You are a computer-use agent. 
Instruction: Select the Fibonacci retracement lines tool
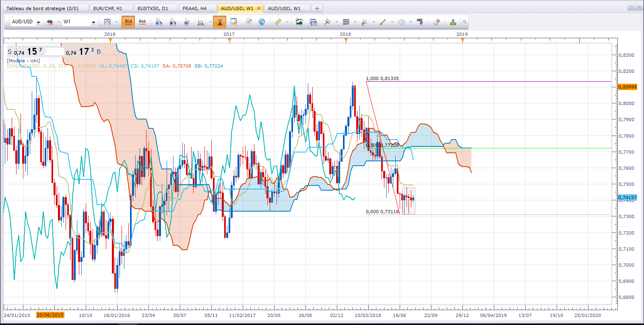coord(346,22)
